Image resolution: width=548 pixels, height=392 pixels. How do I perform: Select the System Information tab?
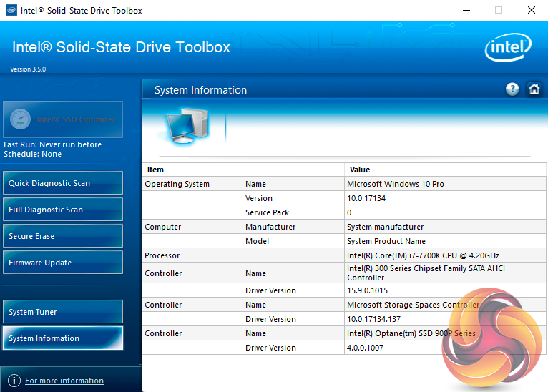pyautogui.click(x=62, y=338)
